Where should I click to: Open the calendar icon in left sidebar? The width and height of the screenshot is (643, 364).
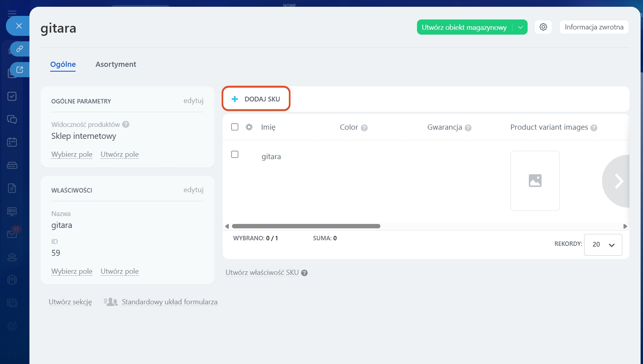[x=12, y=142]
